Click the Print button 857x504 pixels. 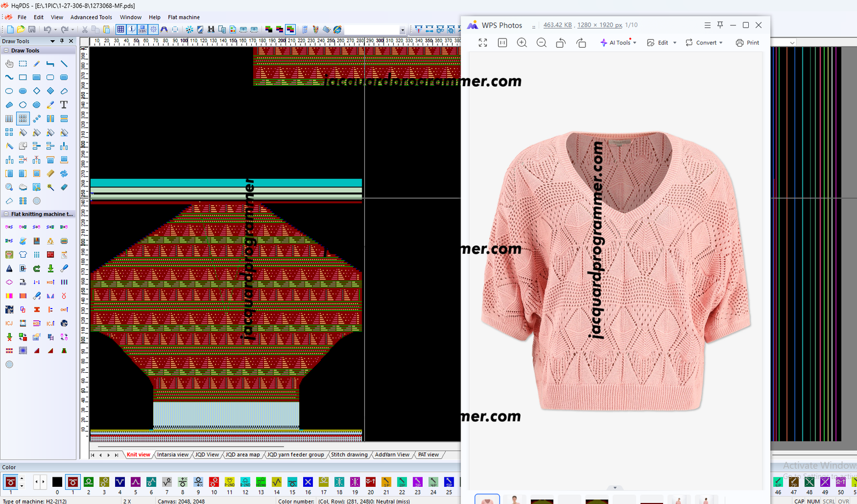tap(748, 43)
